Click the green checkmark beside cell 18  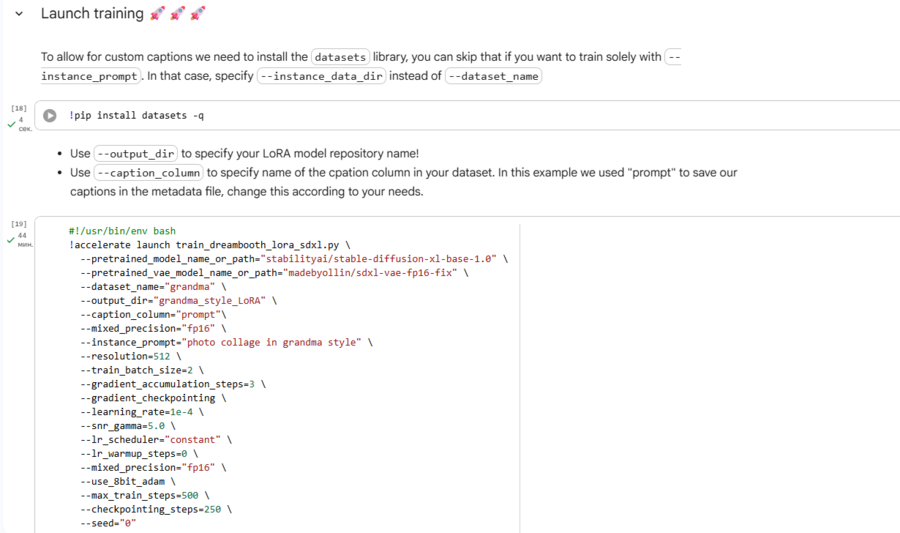tap(11, 124)
